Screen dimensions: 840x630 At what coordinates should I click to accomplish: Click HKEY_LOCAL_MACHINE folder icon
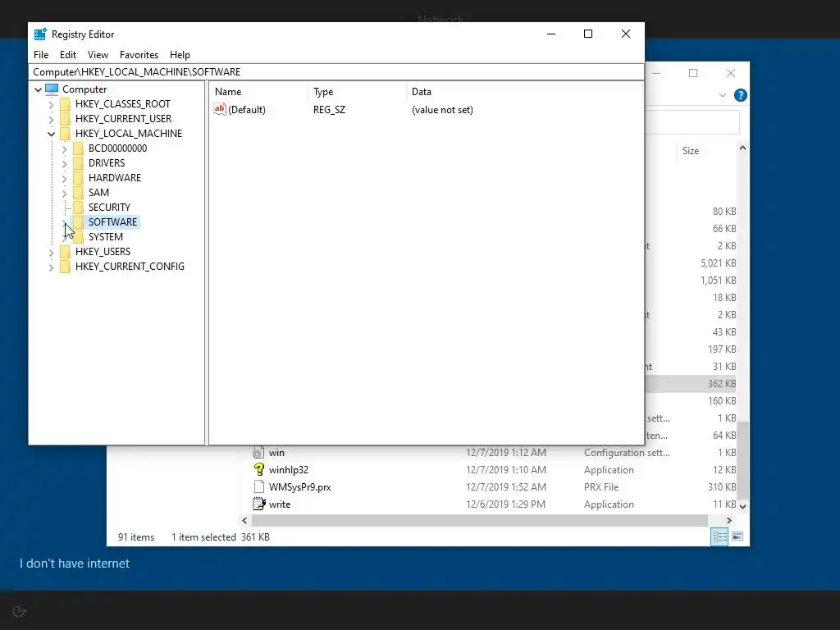[66, 134]
